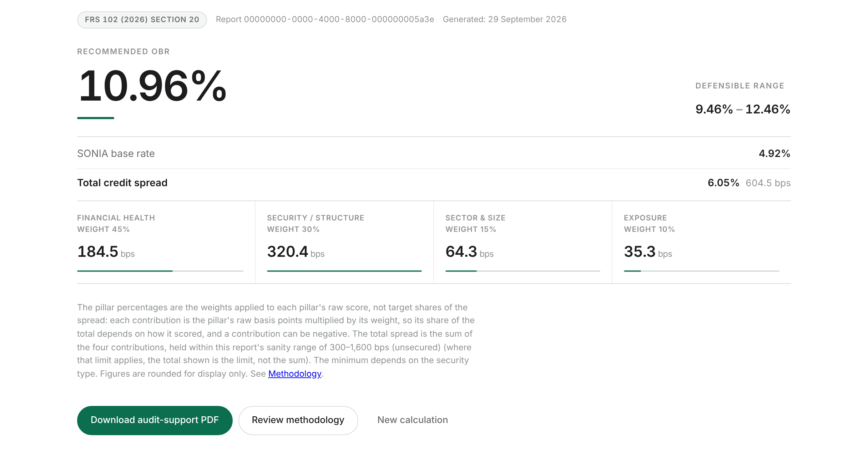Click the Financial Health progress bar

(160, 271)
